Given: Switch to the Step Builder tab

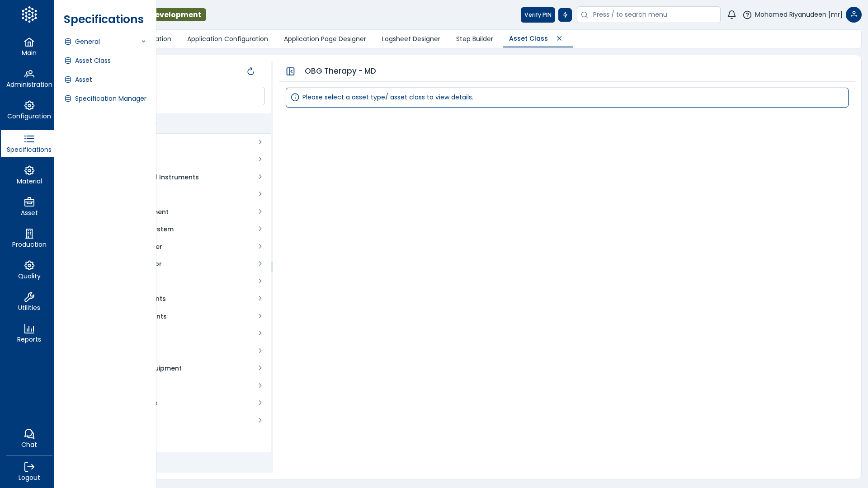Looking at the screenshot, I should (x=474, y=39).
